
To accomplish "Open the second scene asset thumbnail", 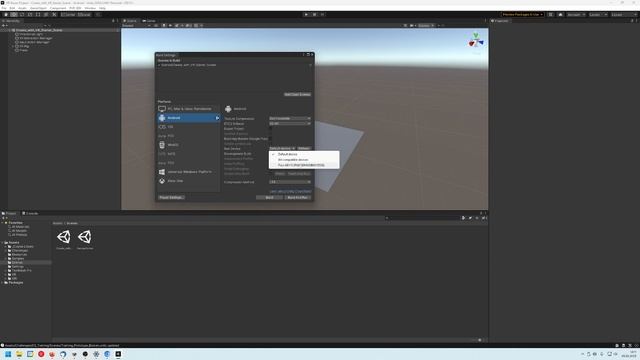I will (85, 237).
